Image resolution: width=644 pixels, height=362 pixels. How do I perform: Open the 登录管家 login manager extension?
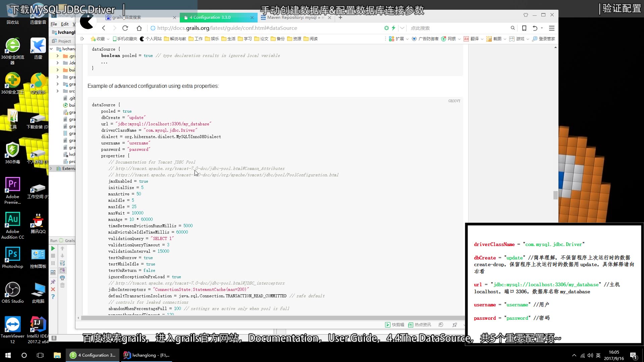(x=544, y=39)
